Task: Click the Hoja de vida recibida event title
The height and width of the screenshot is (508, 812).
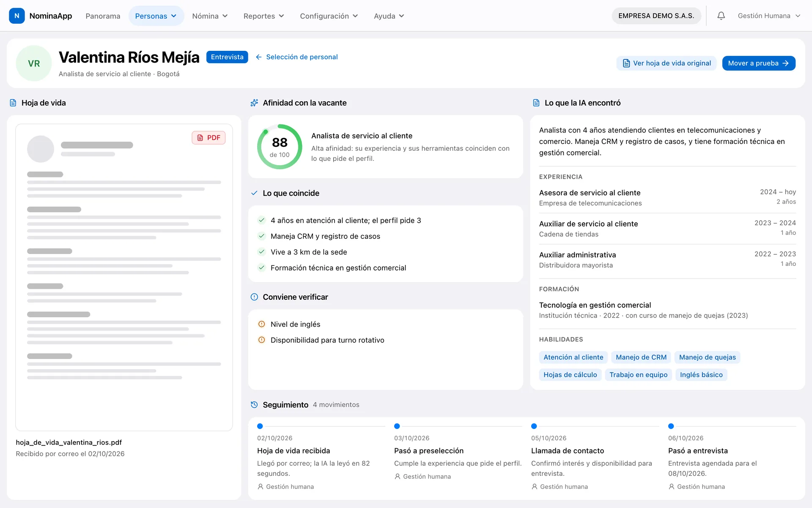Action: [x=294, y=451]
